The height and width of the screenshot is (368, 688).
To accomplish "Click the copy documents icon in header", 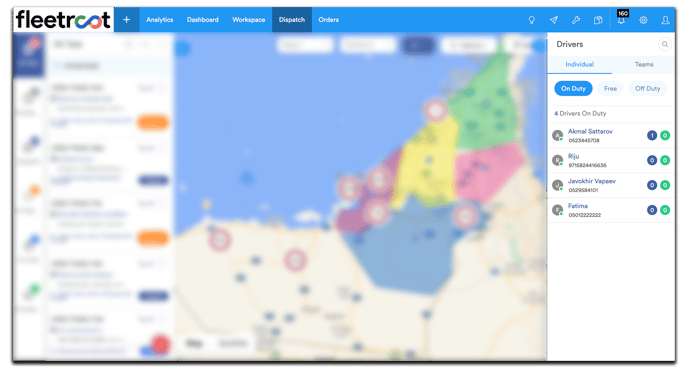I will click(x=598, y=20).
